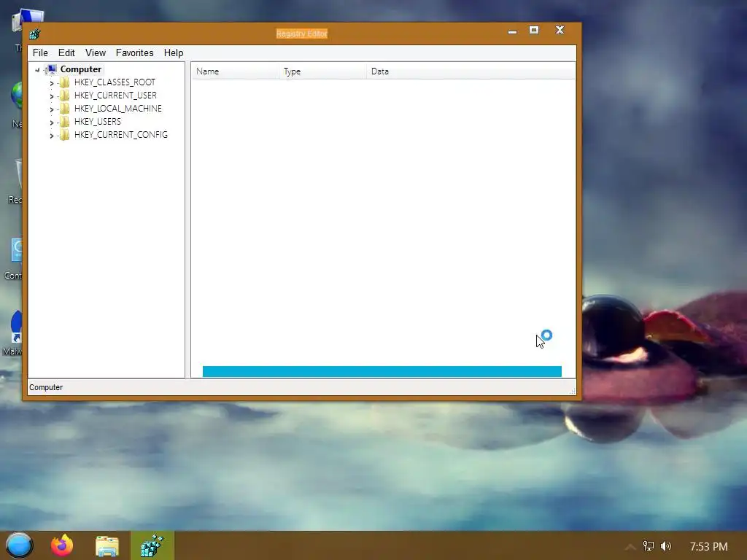This screenshot has width=747, height=560.
Task: Select the Computer label in tree
Action: point(80,69)
